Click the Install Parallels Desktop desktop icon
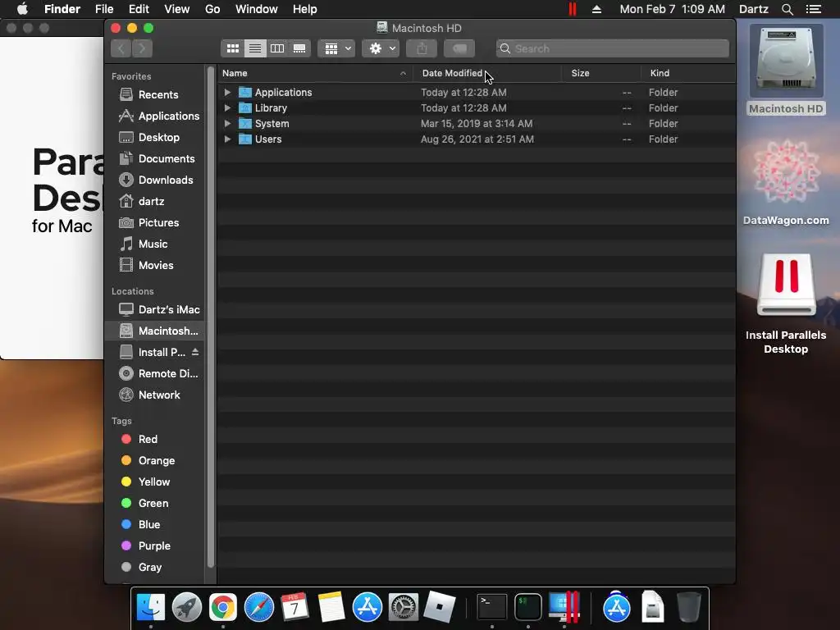Image resolution: width=840 pixels, height=630 pixels. tap(787, 284)
